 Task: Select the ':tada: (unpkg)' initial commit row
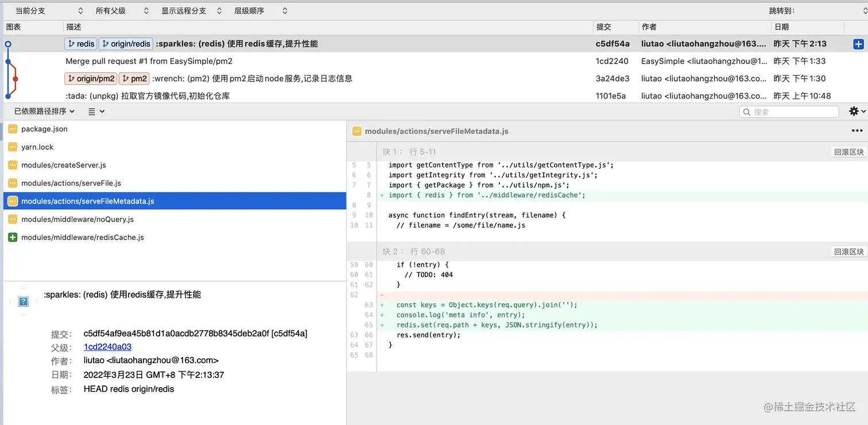pos(148,96)
